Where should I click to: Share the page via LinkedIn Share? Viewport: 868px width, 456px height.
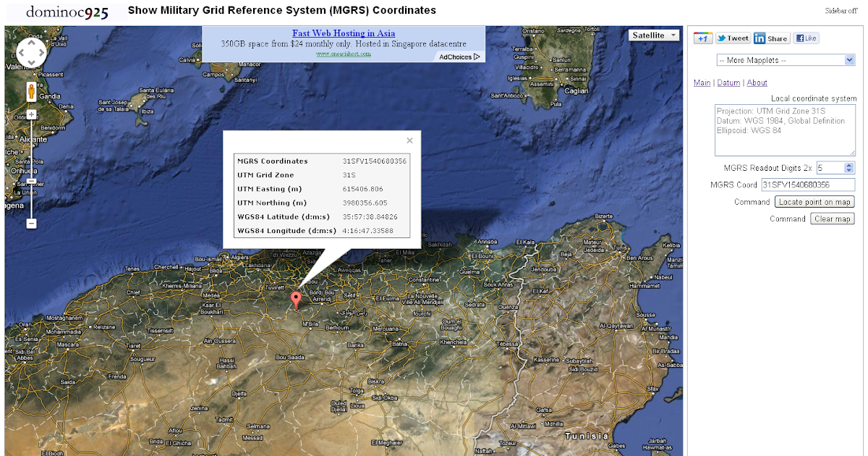pyautogui.click(x=771, y=38)
